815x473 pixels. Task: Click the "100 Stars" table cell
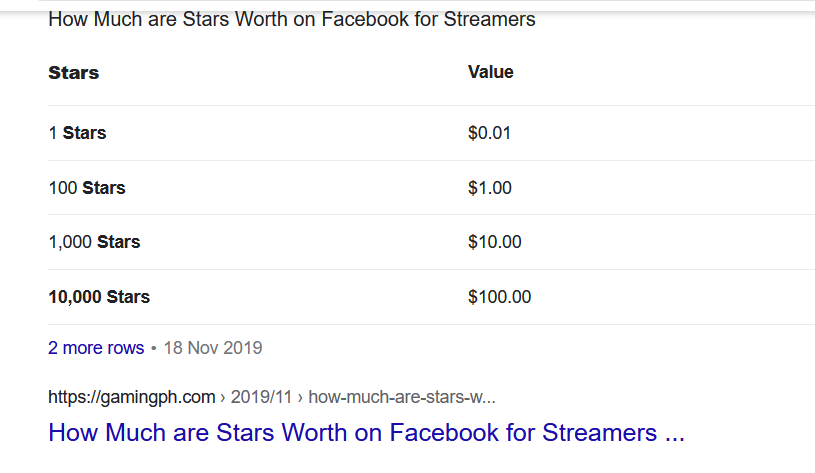tap(87, 188)
